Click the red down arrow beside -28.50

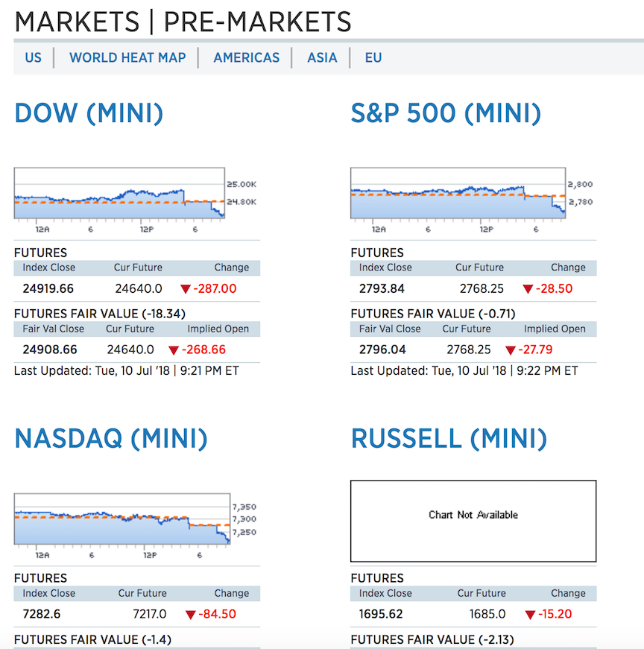(x=528, y=289)
